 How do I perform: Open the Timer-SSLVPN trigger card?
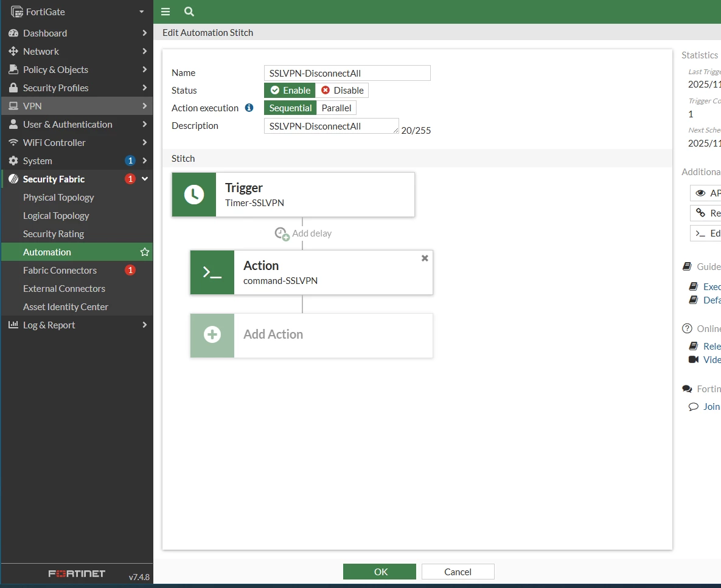(x=293, y=195)
